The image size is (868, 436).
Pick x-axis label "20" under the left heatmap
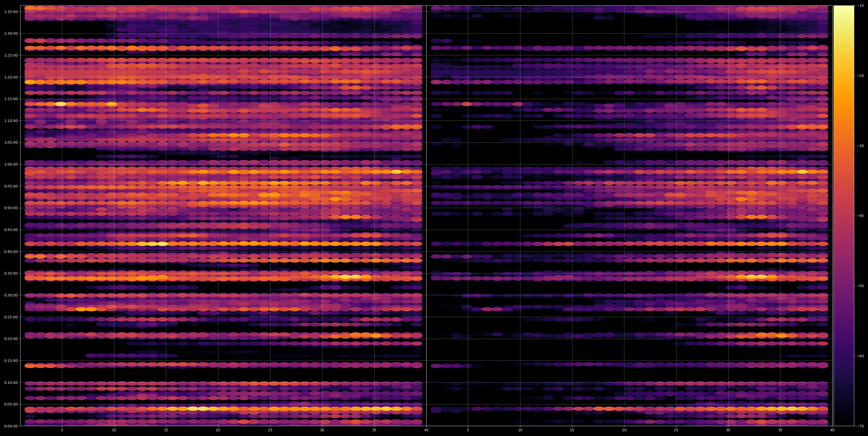coord(218,430)
